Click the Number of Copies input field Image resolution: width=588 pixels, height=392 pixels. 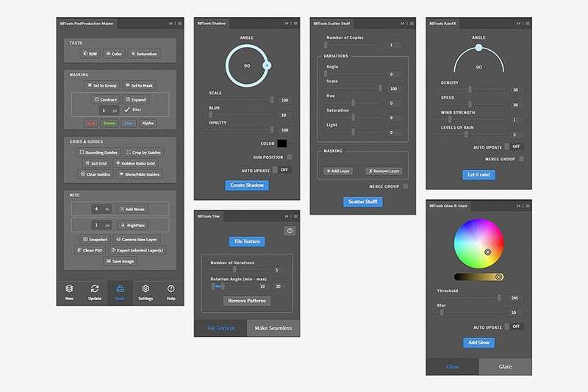pyautogui.click(x=395, y=46)
